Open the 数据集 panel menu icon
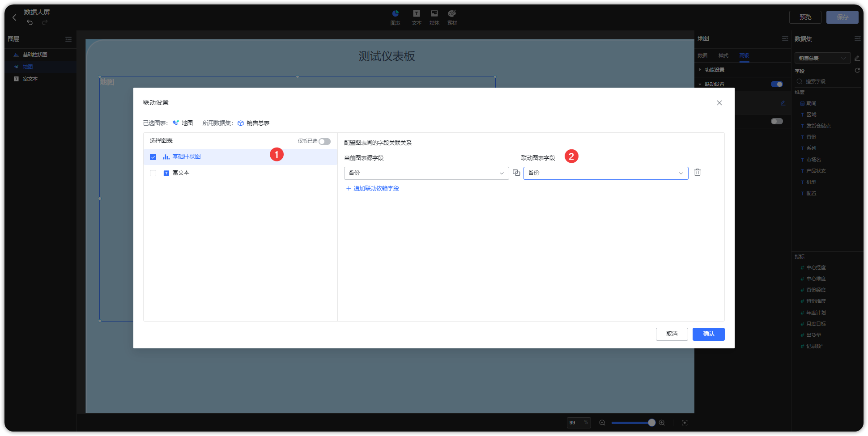This screenshot has height=436, width=868. click(x=858, y=39)
